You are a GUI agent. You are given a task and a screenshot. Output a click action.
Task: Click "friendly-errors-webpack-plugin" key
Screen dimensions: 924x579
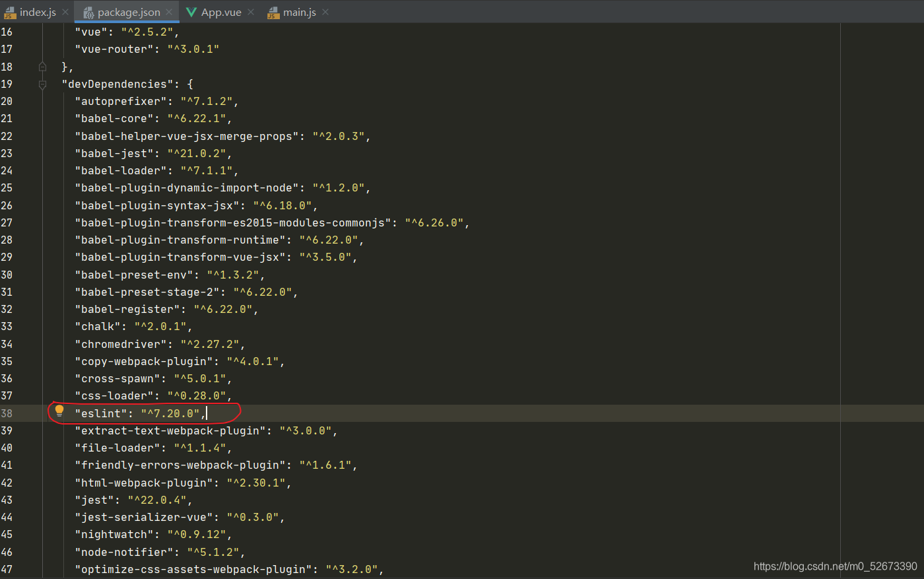pyautogui.click(x=180, y=465)
